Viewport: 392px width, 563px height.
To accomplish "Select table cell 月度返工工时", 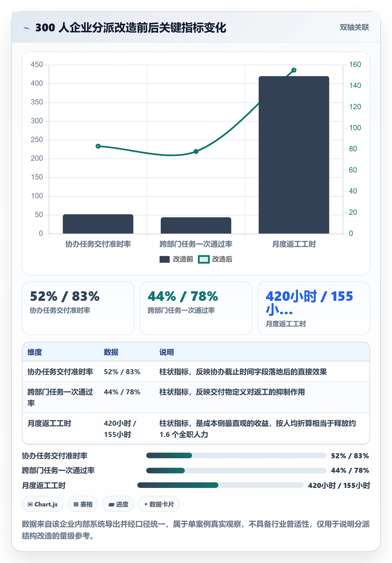I will coord(49,423).
